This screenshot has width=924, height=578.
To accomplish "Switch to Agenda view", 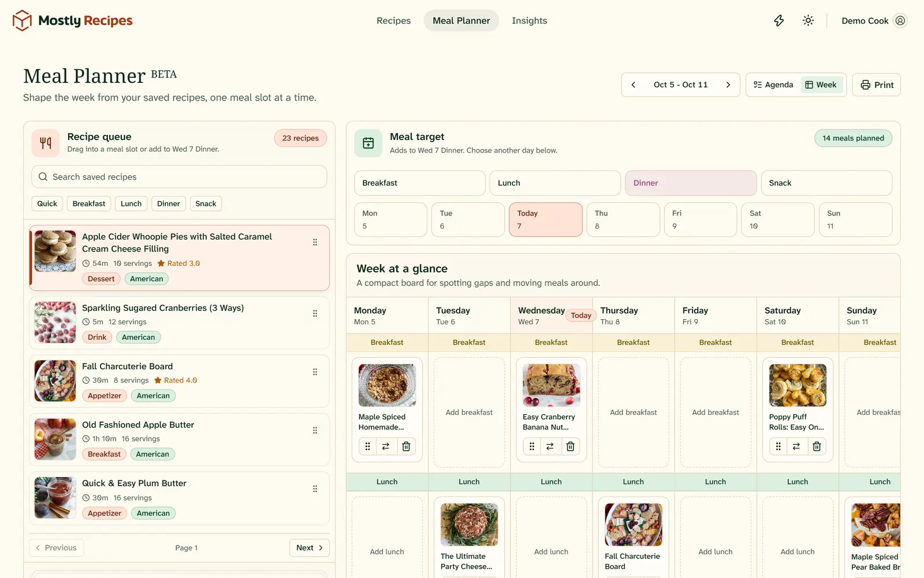I will (x=773, y=85).
